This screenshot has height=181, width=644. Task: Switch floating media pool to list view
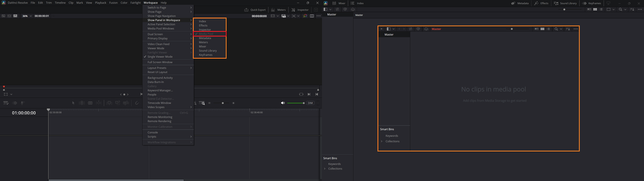(548, 29)
